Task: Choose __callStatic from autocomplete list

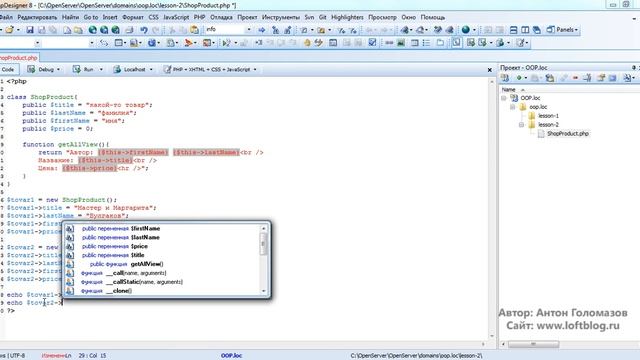Action: (162, 282)
